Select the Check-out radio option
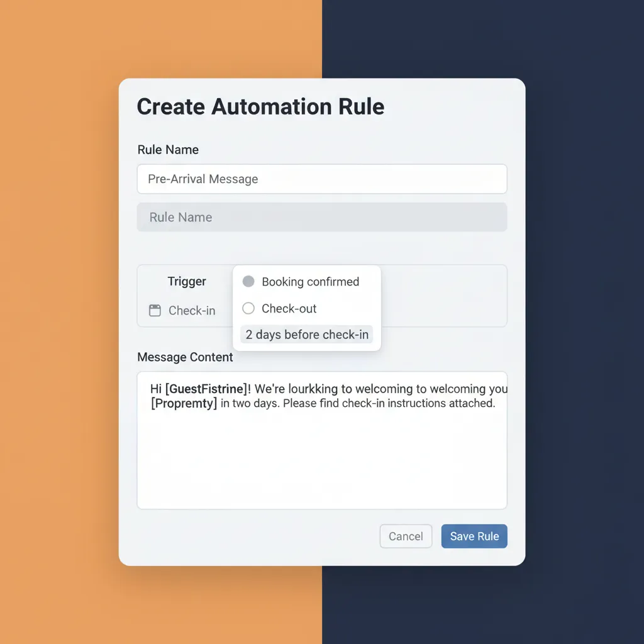Viewport: 644px width, 644px height. point(248,308)
